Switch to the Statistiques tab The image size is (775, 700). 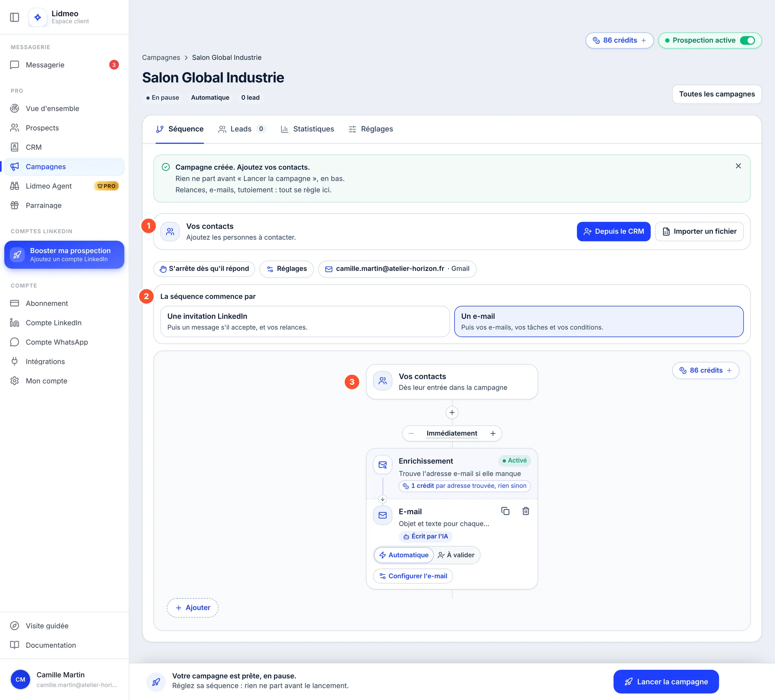point(307,129)
